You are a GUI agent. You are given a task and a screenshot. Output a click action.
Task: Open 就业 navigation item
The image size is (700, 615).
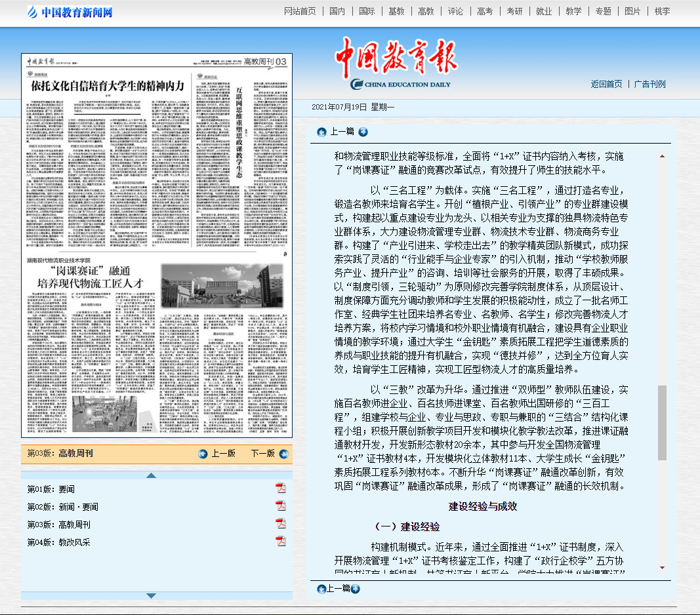point(544,11)
